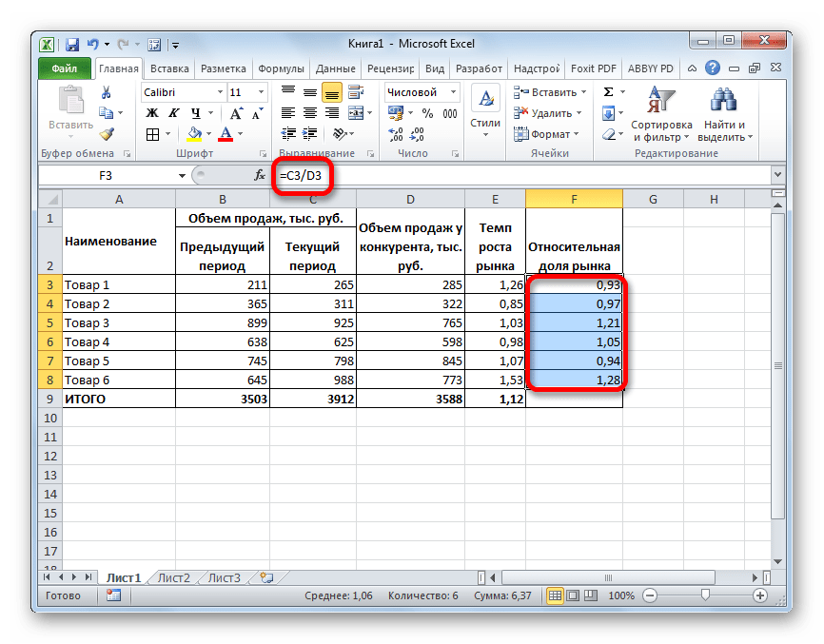This screenshot has height=644, width=824.
Task: Click the merge and center cells icon
Action: click(x=356, y=113)
